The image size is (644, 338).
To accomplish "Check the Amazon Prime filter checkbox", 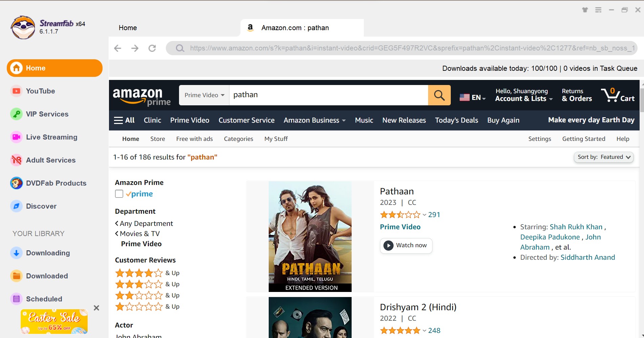I will coord(119,194).
